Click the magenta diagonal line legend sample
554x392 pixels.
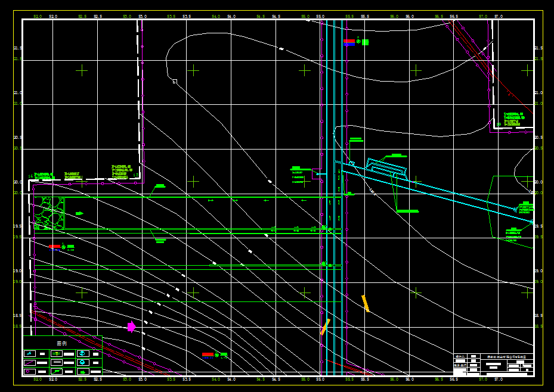click(29, 363)
